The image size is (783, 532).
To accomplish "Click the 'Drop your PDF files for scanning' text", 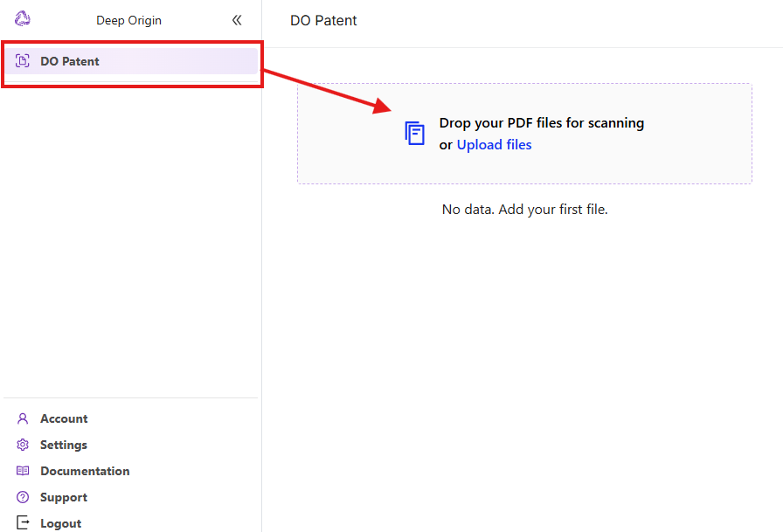I will pyautogui.click(x=541, y=123).
